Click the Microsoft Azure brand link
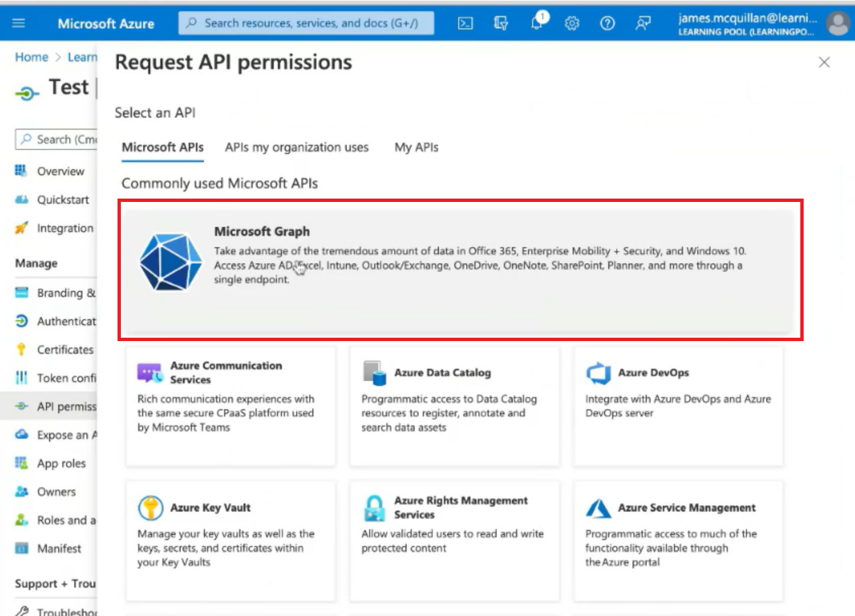 (106, 24)
